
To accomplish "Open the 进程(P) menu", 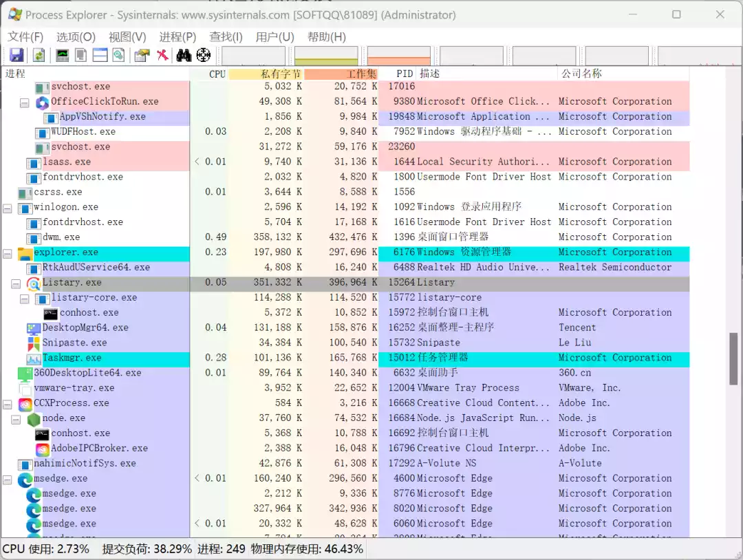I will (177, 37).
